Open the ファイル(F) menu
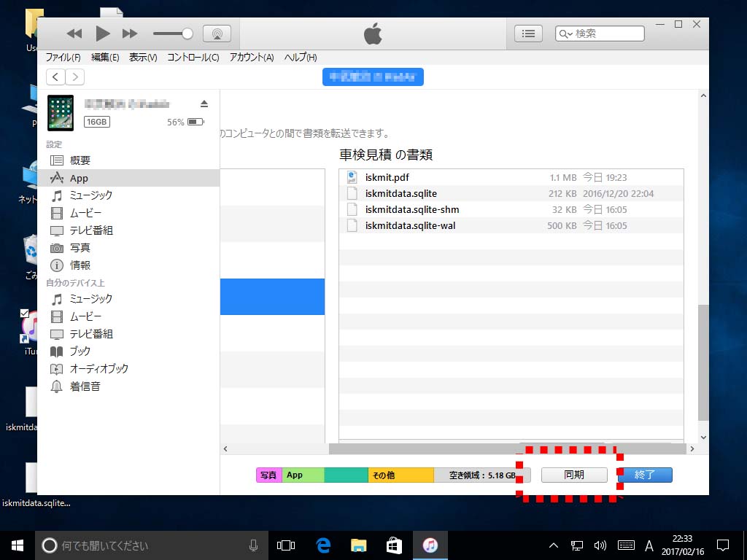 click(63, 58)
